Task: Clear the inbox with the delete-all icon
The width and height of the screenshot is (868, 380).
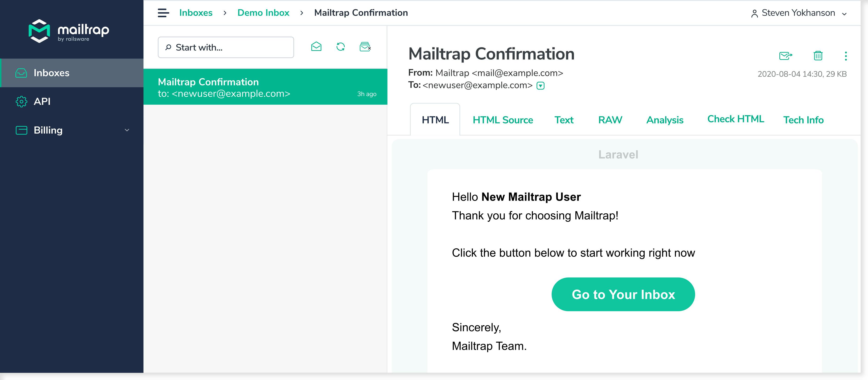Action: (365, 47)
